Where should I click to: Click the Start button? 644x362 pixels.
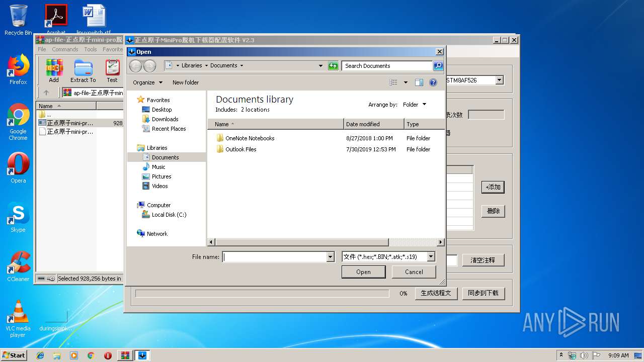(x=14, y=355)
